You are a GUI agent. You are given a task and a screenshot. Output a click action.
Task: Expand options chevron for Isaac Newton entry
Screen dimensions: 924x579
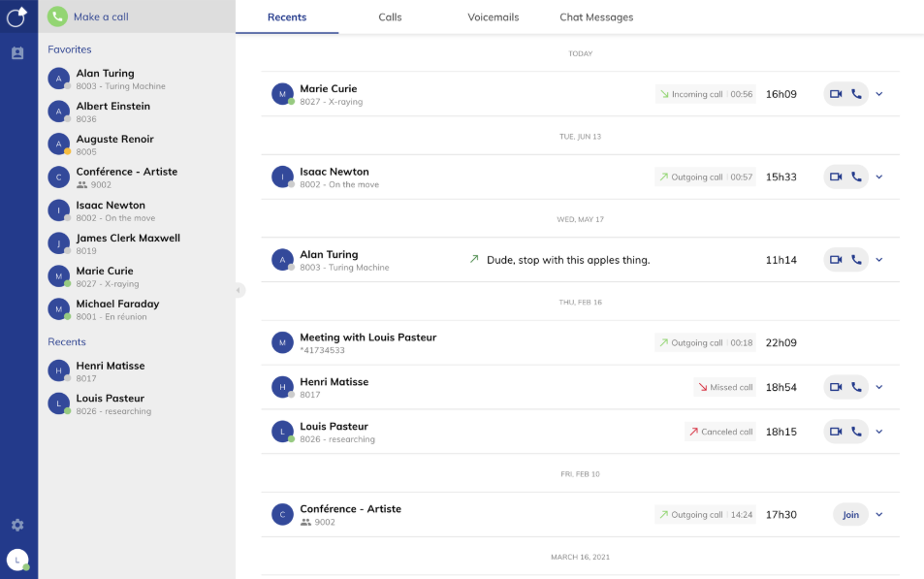click(x=879, y=177)
